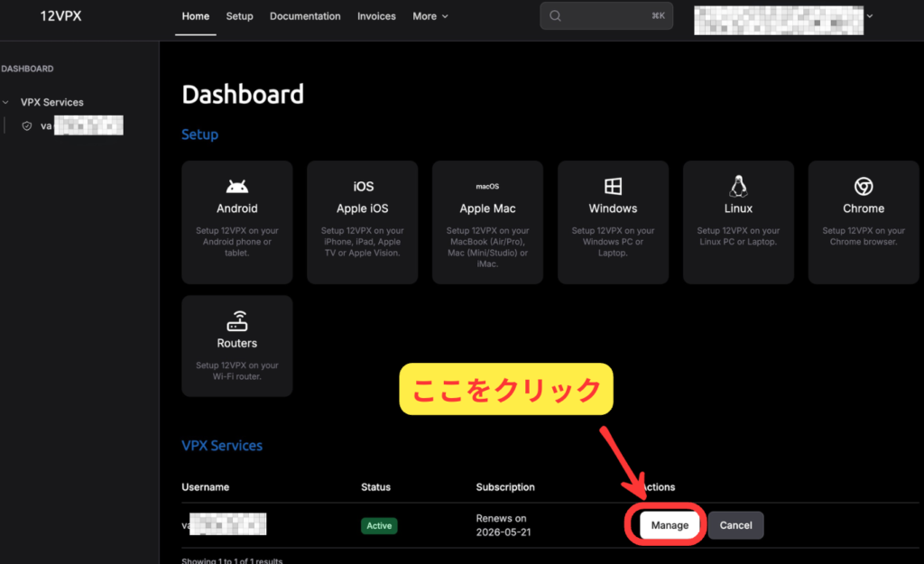Open the More dropdown menu

point(430,16)
